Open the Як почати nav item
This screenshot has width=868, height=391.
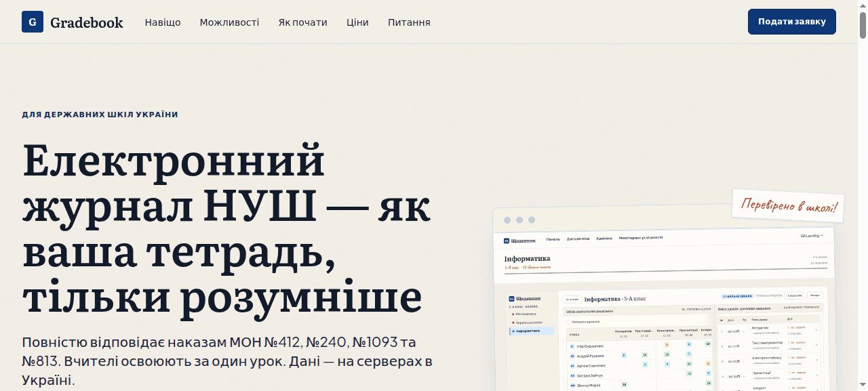coord(302,22)
